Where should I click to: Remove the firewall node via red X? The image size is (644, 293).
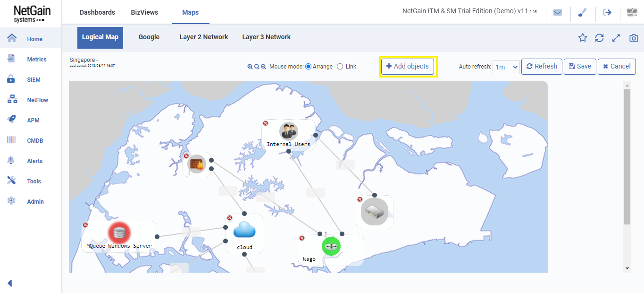point(186,156)
